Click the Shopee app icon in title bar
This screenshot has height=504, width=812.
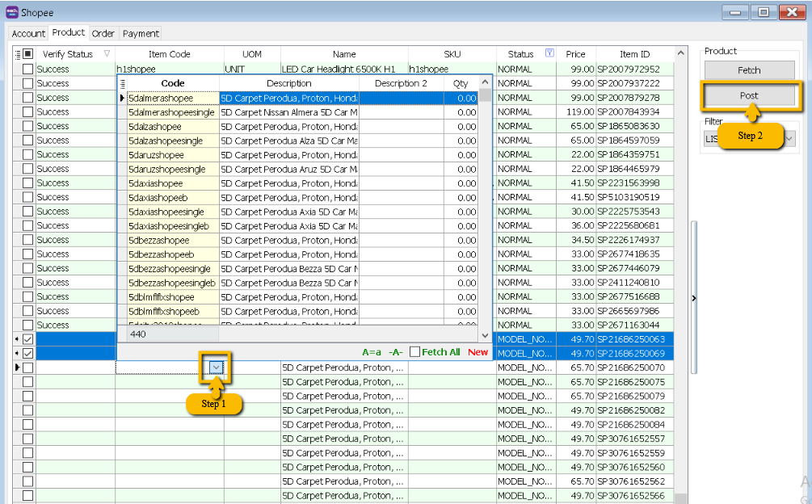tap(11, 11)
